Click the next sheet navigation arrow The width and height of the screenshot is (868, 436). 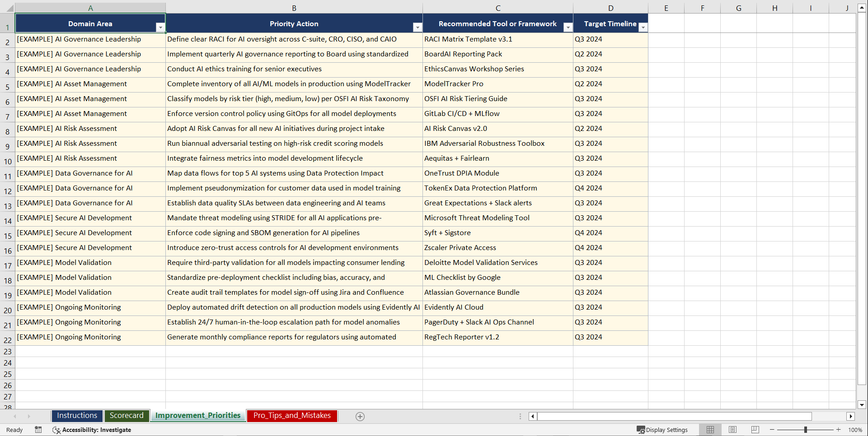click(x=29, y=416)
